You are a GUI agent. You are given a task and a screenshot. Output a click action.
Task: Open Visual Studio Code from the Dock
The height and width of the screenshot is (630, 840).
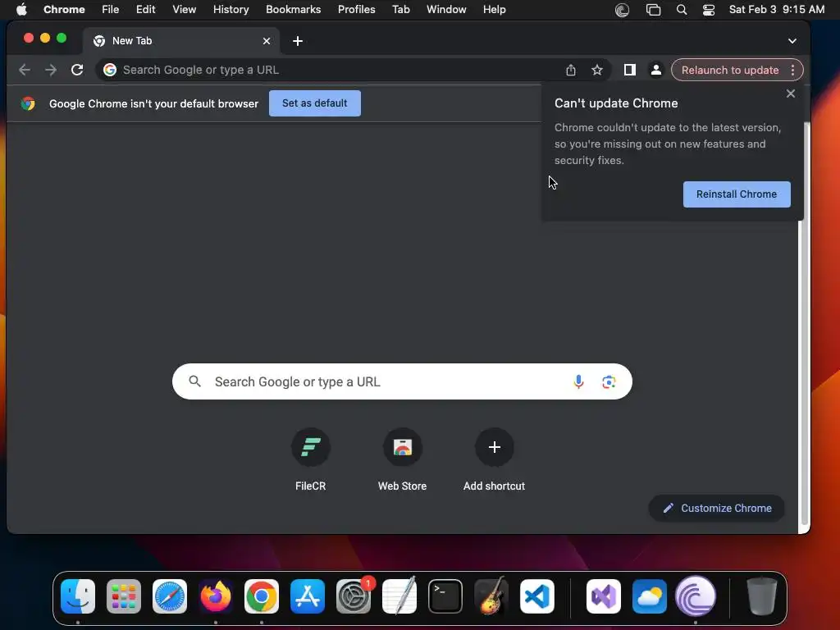(x=537, y=596)
